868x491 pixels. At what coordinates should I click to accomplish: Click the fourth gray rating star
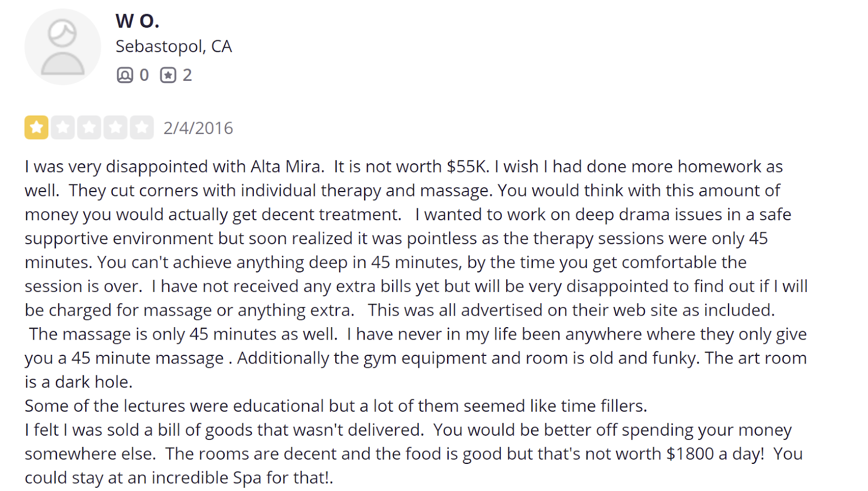[115, 127]
